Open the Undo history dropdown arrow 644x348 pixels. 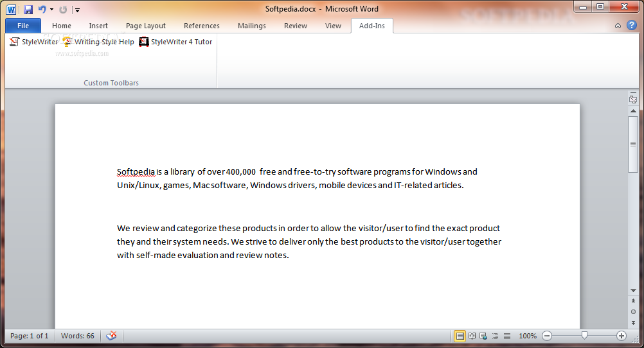pos(52,10)
